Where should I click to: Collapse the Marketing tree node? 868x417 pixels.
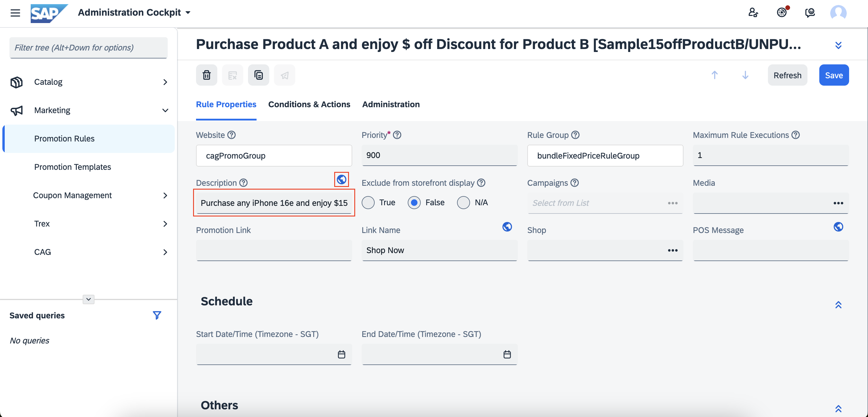165,110
